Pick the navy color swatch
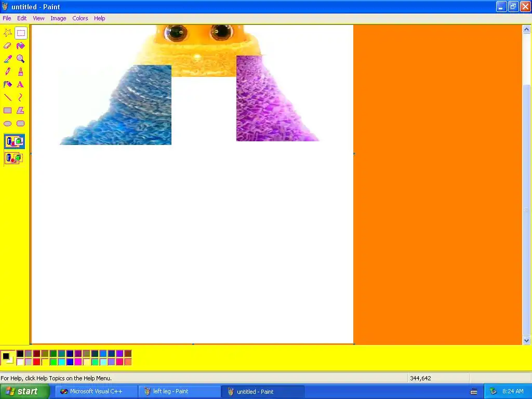 (70, 354)
